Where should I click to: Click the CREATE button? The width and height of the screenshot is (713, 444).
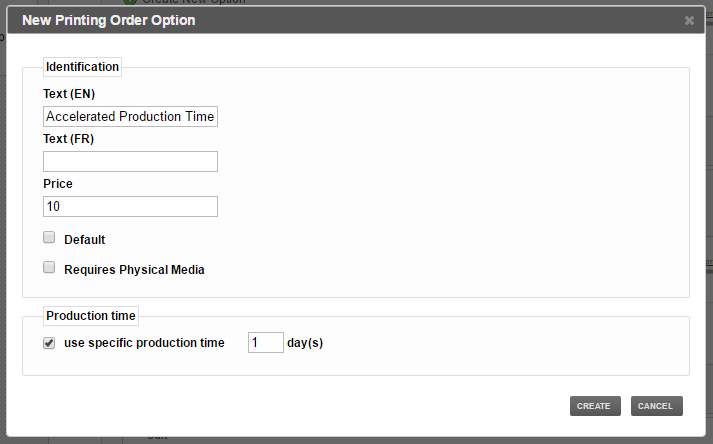595,406
